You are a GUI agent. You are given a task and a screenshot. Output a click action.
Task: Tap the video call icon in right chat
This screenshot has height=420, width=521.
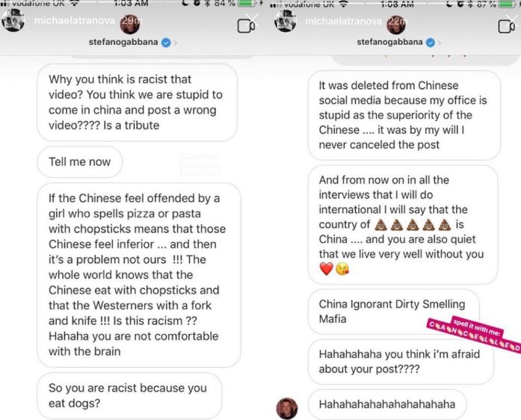pos(506,26)
